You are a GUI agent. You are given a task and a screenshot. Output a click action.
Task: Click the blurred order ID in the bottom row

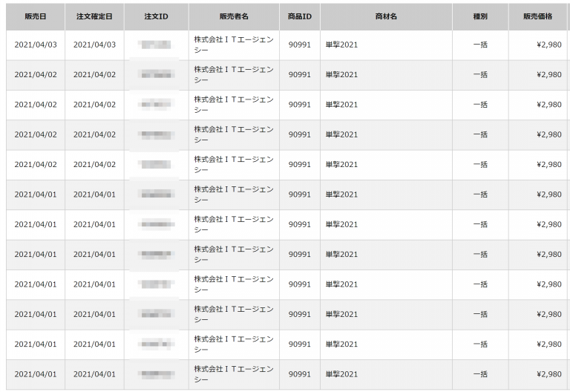156,374
